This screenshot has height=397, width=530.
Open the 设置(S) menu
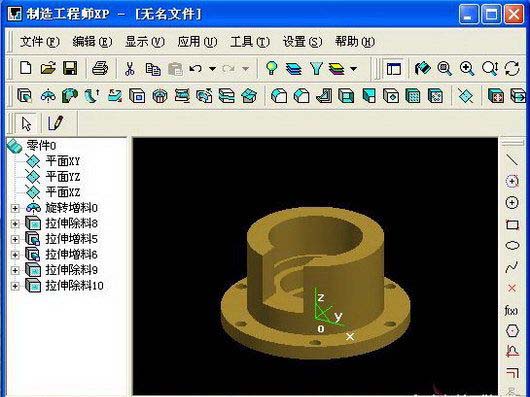point(302,42)
